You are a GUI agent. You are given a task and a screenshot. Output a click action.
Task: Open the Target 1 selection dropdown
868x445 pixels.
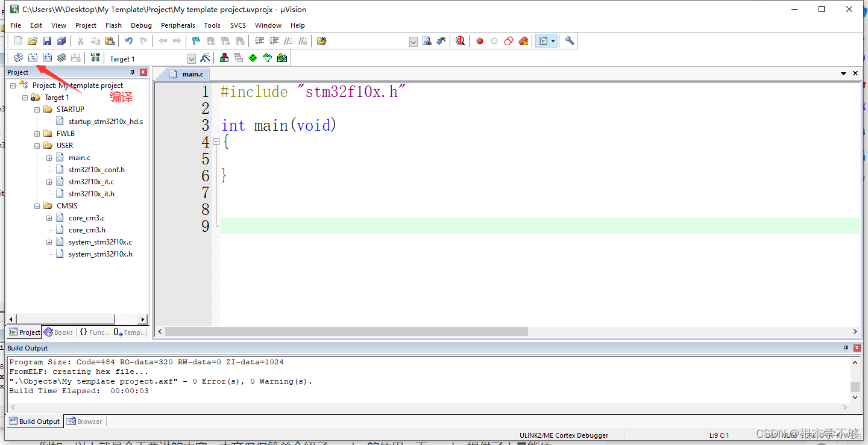pyautogui.click(x=191, y=58)
